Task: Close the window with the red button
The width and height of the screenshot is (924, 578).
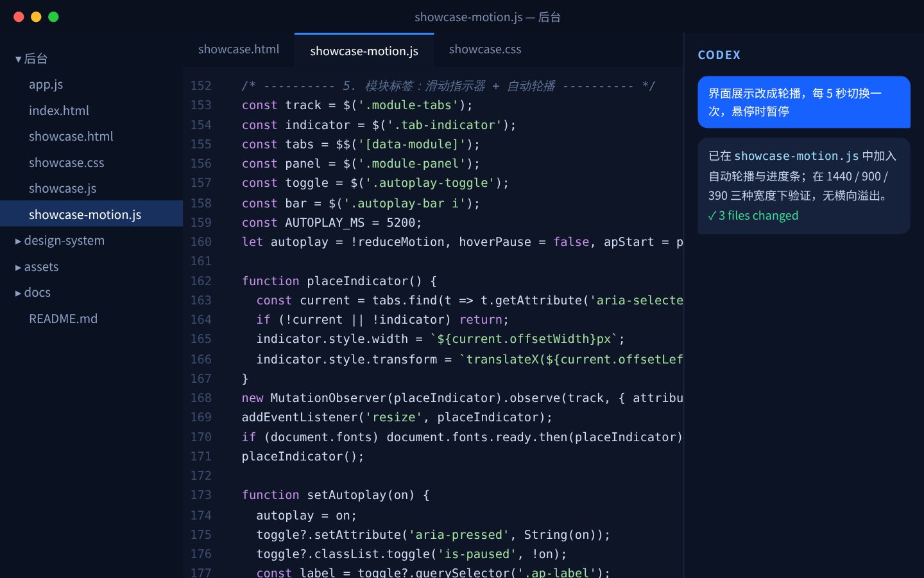Action: pyautogui.click(x=19, y=17)
